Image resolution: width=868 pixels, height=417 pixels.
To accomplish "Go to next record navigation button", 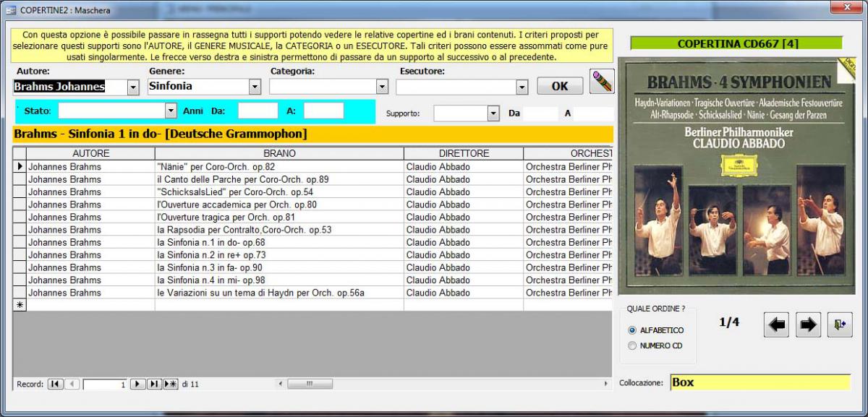I will click(x=137, y=384).
